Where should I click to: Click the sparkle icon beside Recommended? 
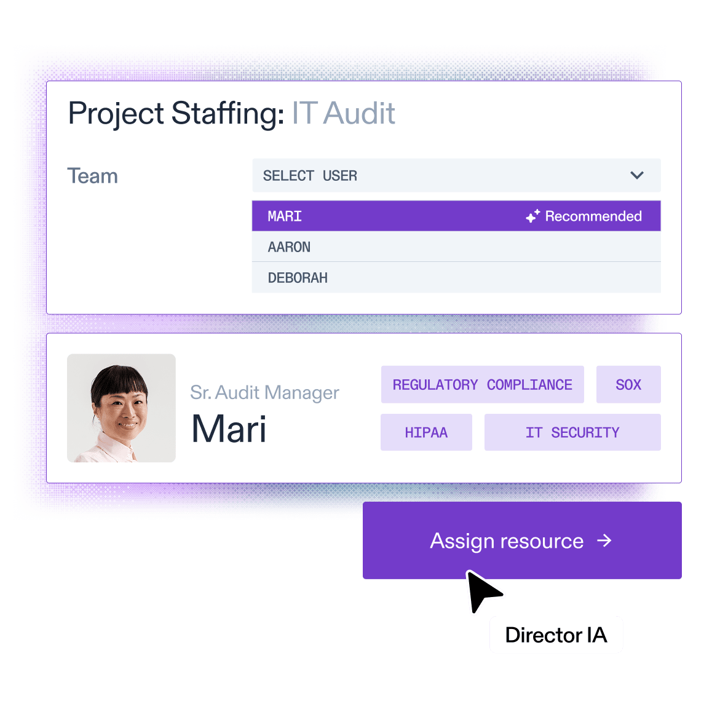(x=532, y=216)
